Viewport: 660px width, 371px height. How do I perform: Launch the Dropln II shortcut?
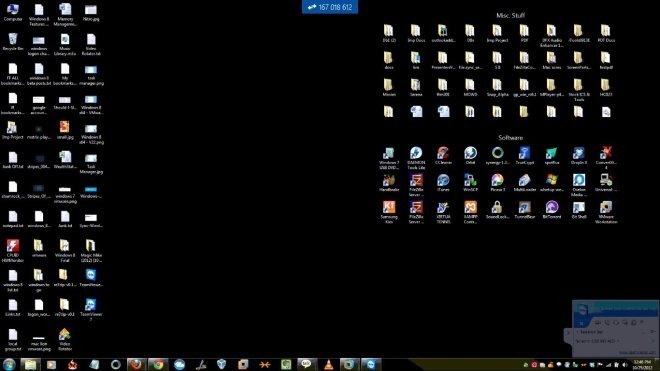[579, 155]
